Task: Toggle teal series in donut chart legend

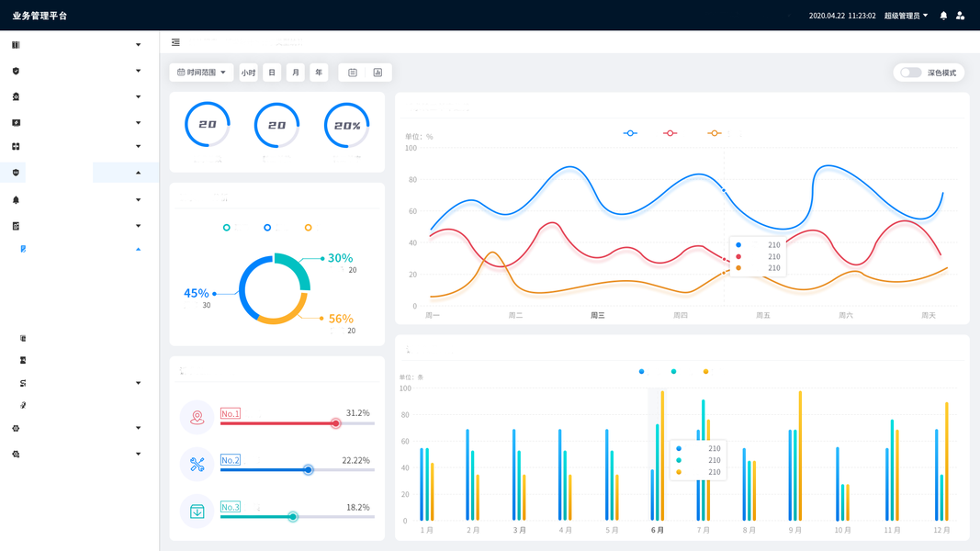Action: tap(226, 228)
